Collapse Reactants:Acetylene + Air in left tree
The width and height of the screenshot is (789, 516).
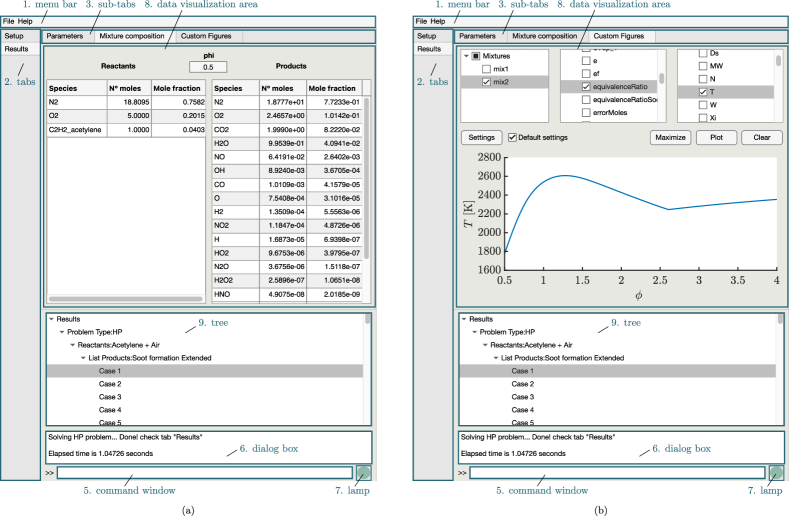72,345
